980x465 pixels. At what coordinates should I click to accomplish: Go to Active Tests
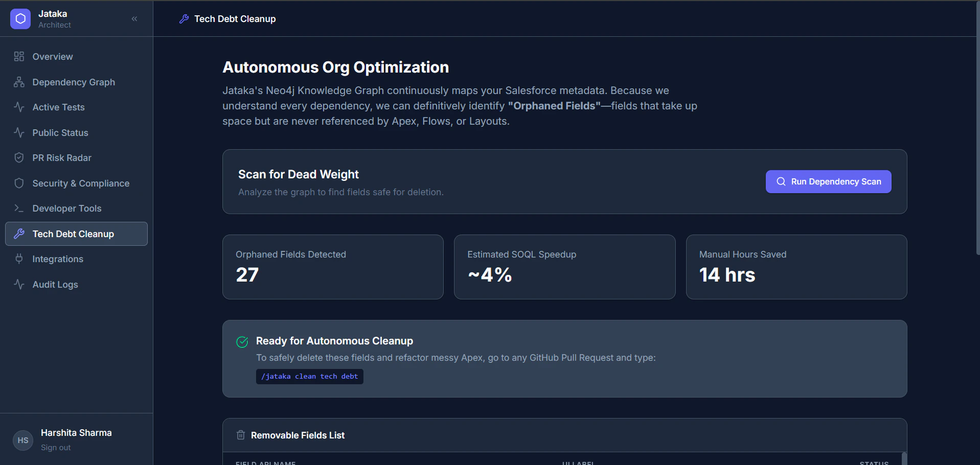(x=77, y=107)
